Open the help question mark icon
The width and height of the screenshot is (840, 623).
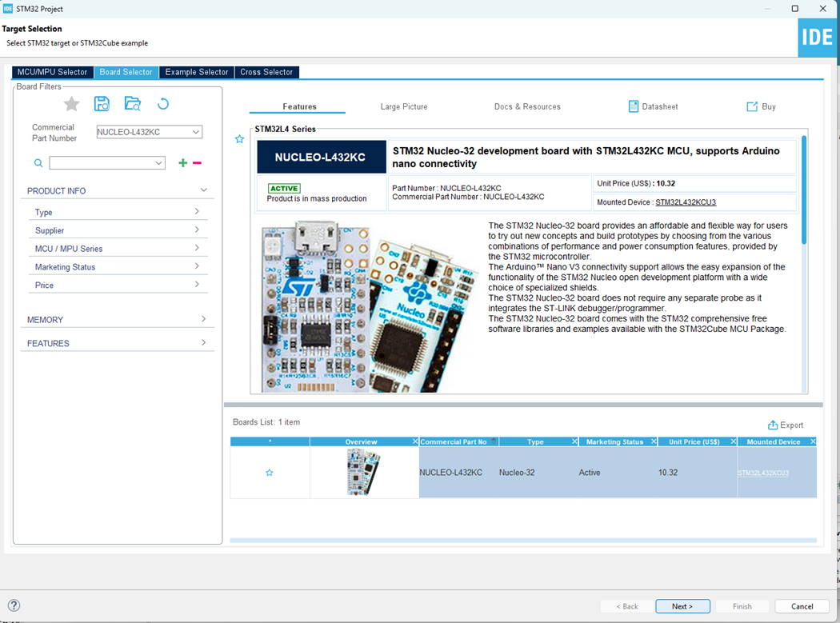(x=14, y=605)
